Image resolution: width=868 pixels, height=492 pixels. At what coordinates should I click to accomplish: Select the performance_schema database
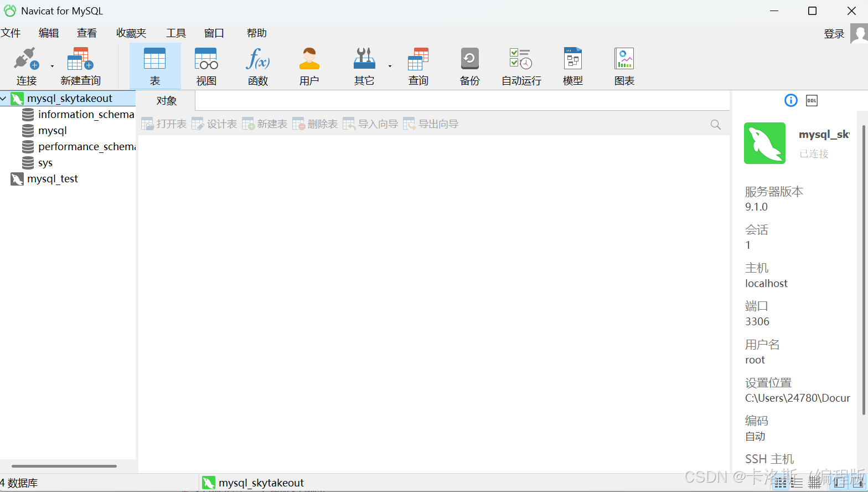(x=86, y=147)
